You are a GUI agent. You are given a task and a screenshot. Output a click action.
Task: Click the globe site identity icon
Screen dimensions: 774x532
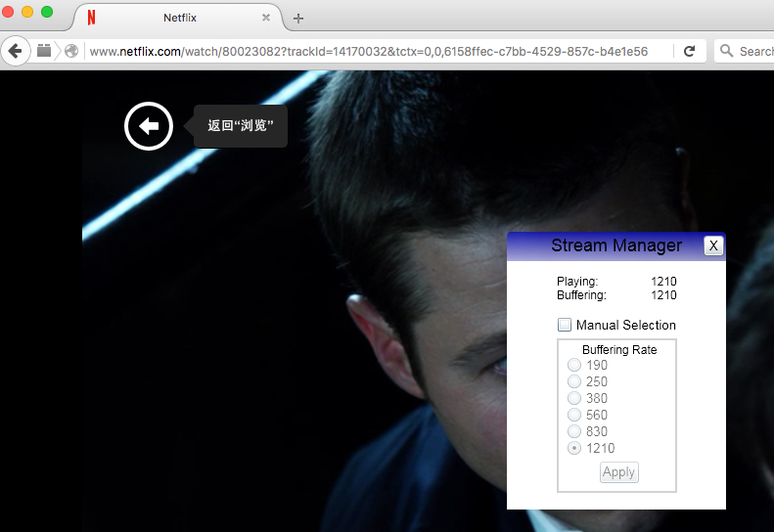pos(71,51)
